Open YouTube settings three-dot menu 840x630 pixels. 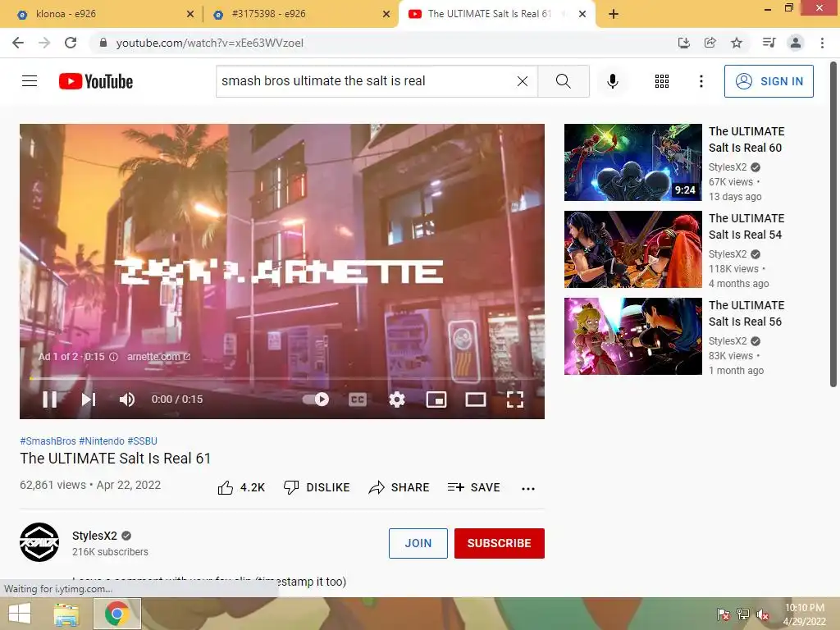(701, 81)
